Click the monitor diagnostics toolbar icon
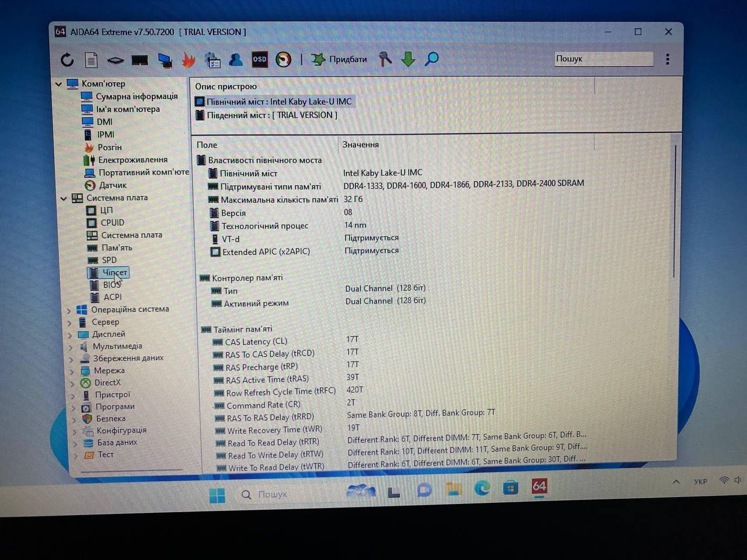The width and height of the screenshot is (747, 560). (x=165, y=60)
